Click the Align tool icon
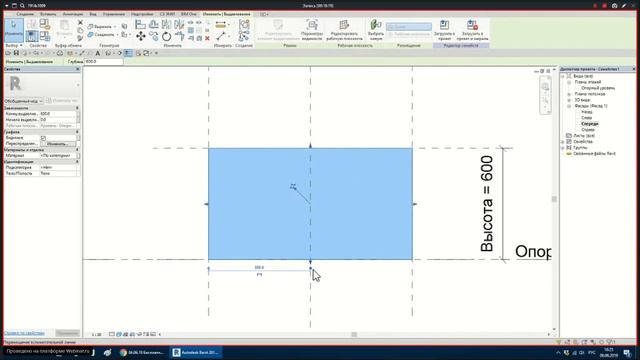Screen dimensions: 640x360 click(140, 24)
